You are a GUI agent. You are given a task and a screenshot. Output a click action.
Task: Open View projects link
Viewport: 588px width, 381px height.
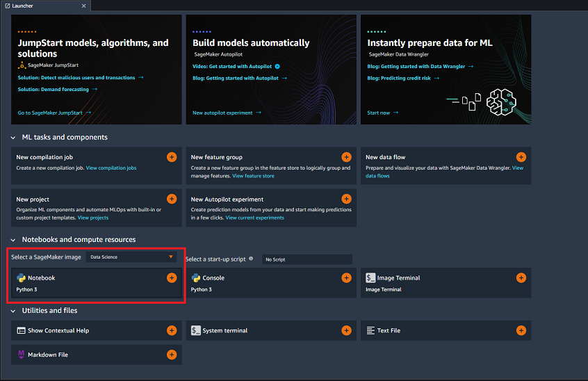point(93,218)
